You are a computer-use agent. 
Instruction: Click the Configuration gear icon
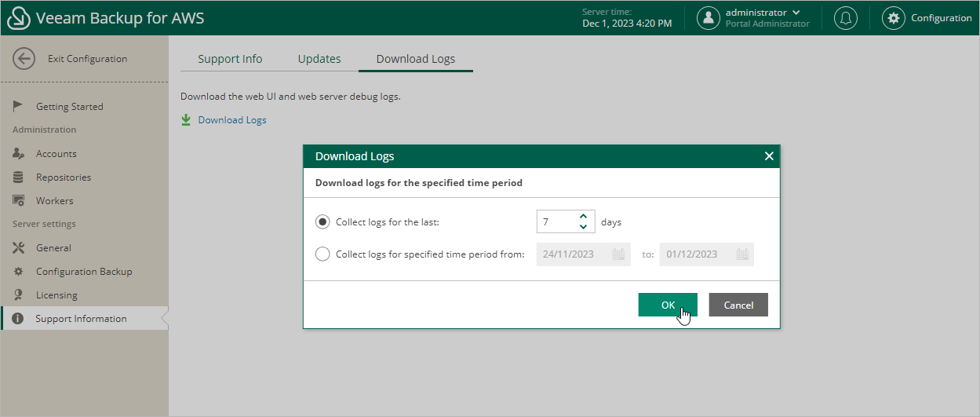(x=893, y=18)
